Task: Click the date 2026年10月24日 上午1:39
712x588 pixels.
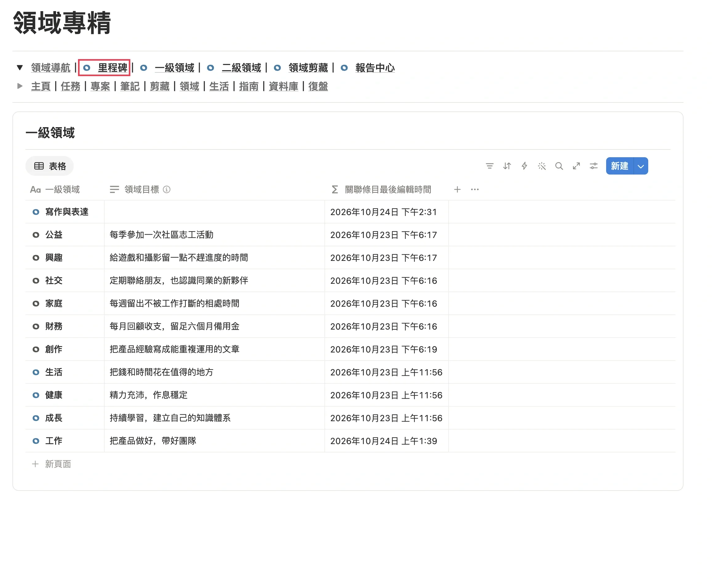Action: [x=384, y=441]
